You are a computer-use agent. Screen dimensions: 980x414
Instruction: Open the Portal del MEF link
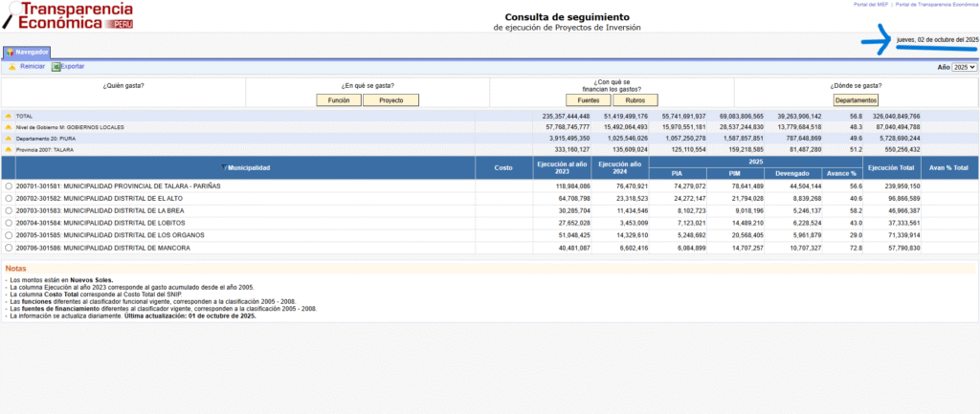[x=867, y=4]
